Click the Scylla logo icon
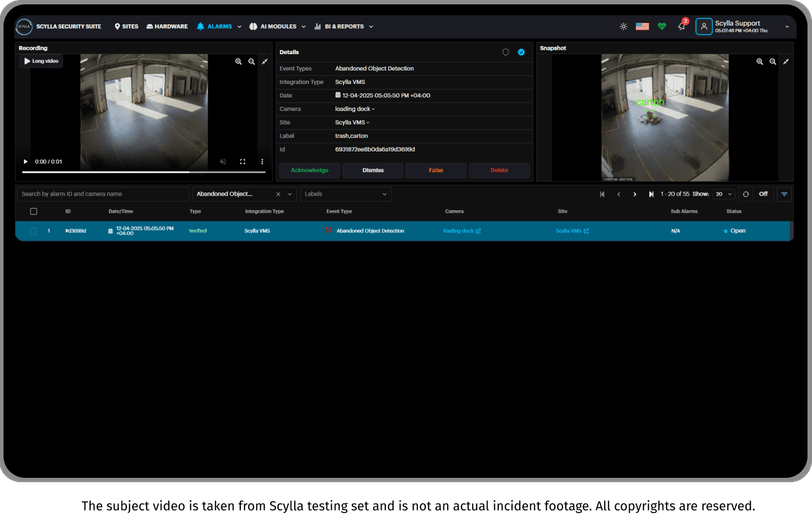The width and height of the screenshot is (812, 519). (x=24, y=26)
